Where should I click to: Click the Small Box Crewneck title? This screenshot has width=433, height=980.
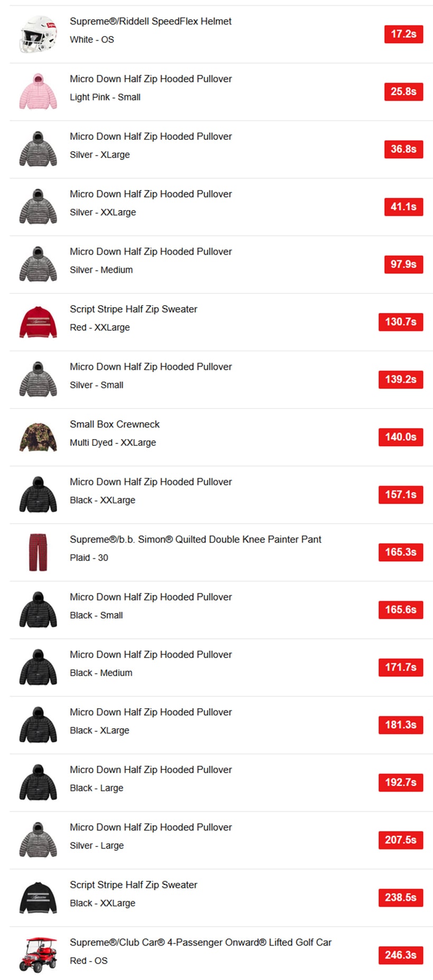pyautogui.click(x=115, y=424)
